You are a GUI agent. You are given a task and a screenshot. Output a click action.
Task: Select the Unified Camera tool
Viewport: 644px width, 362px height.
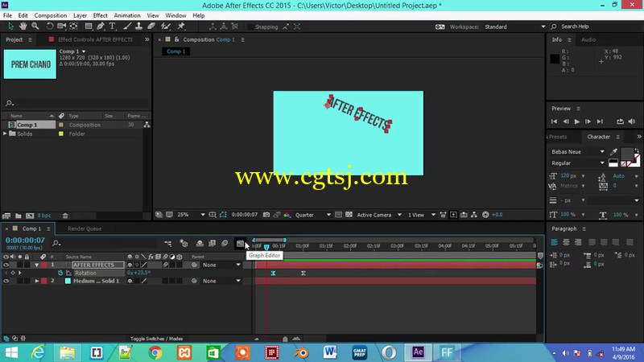[62, 27]
